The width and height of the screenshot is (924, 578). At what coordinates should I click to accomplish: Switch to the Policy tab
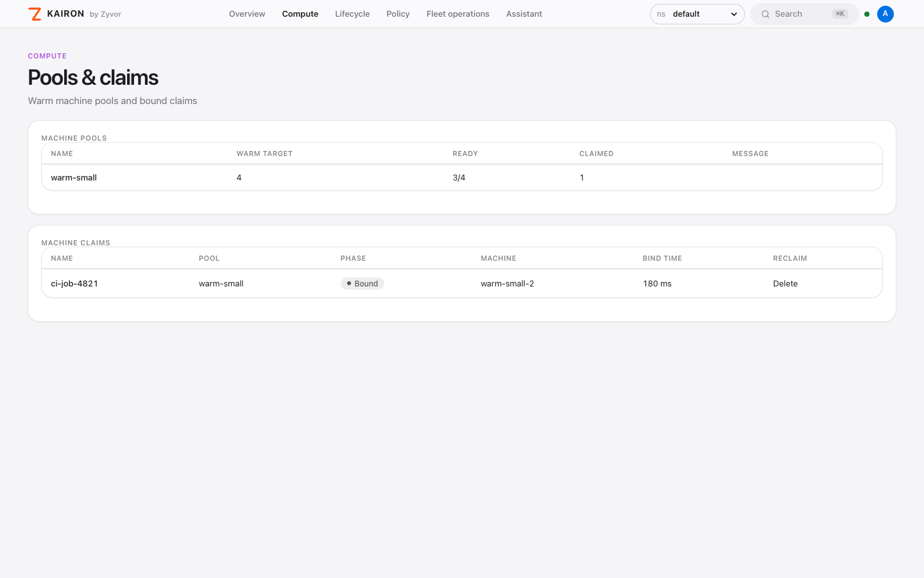pyautogui.click(x=398, y=14)
